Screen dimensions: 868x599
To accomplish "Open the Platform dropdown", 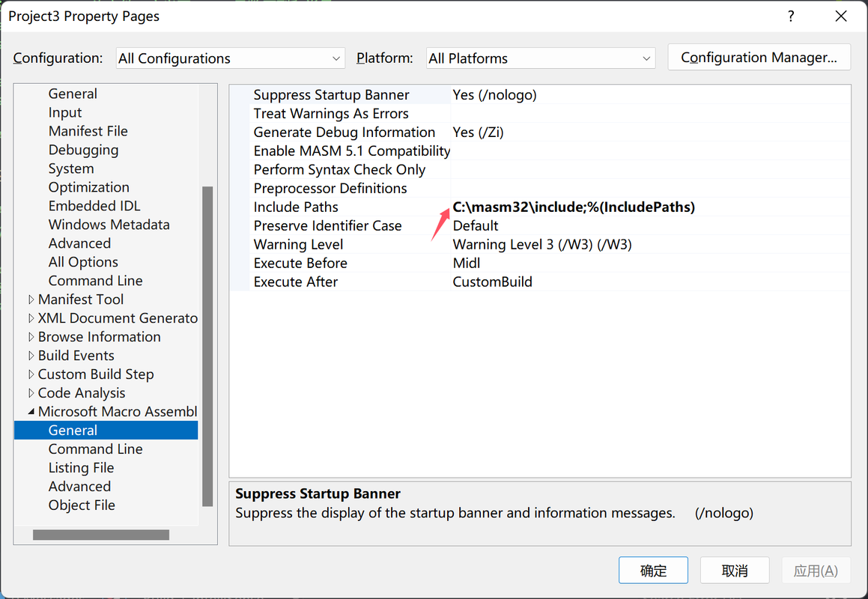I will click(541, 58).
